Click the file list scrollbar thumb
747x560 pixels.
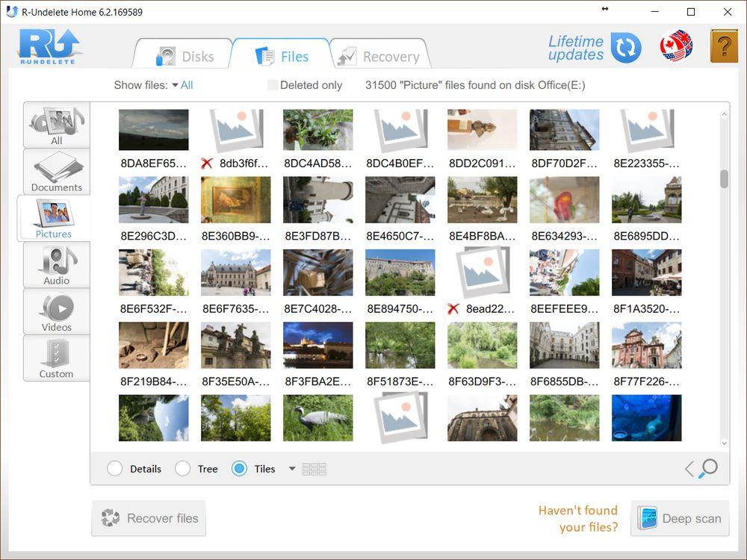(724, 179)
